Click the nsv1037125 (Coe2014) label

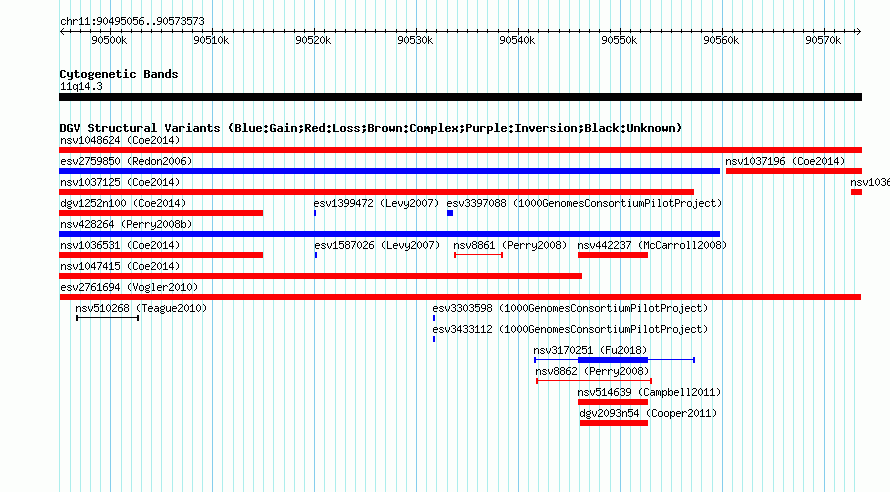tap(120, 182)
